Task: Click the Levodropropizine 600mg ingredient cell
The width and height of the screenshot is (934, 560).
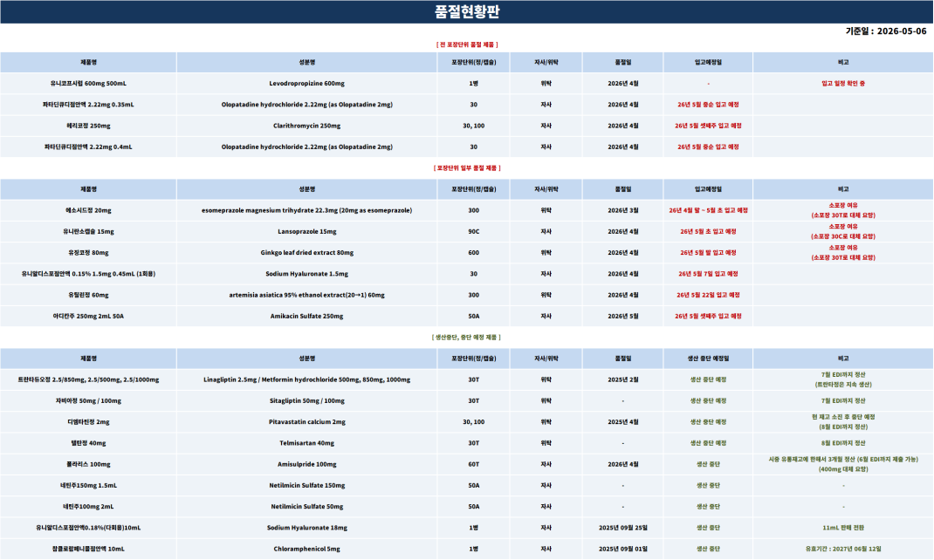Action: pyautogui.click(x=306, y=84)
